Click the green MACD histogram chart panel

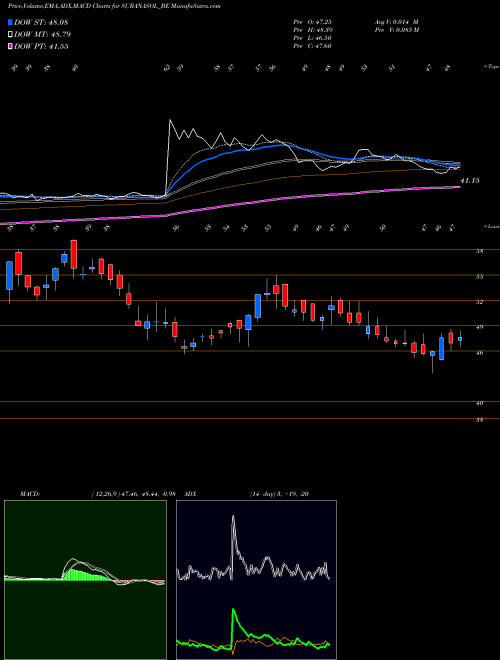85,580
